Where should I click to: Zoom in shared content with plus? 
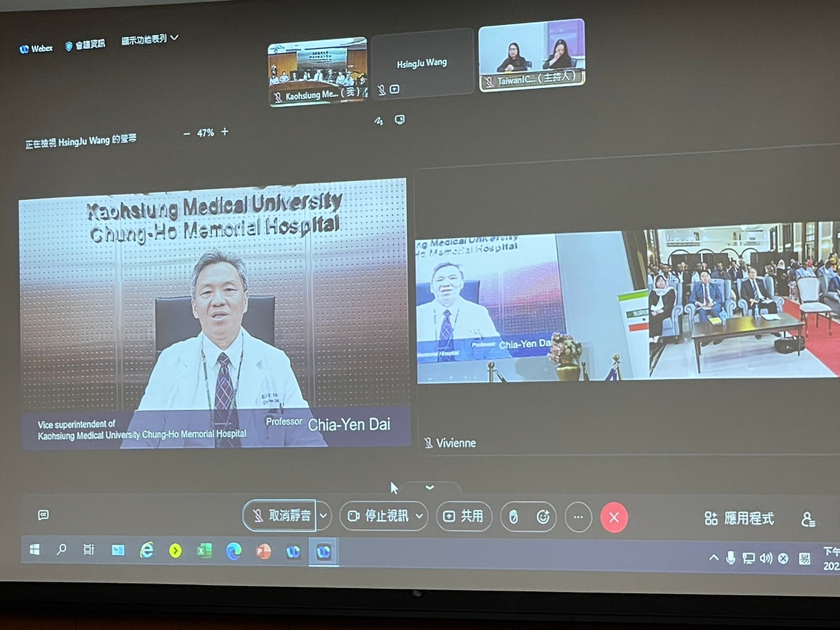pos(225,132)
